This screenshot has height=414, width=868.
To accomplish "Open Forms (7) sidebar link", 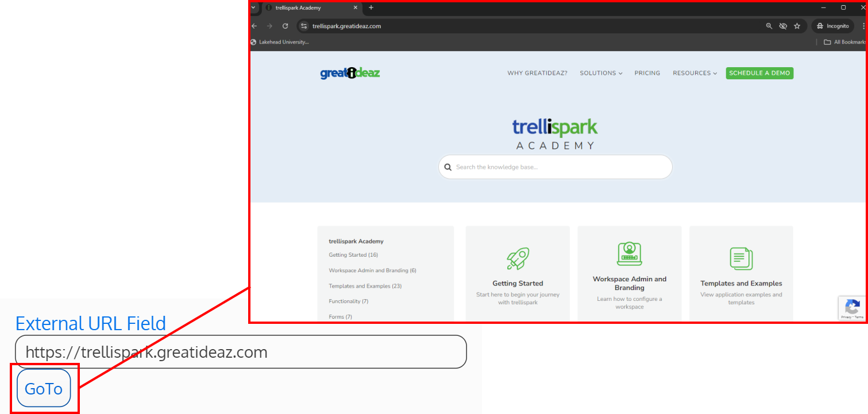I will tap(340, 317).
